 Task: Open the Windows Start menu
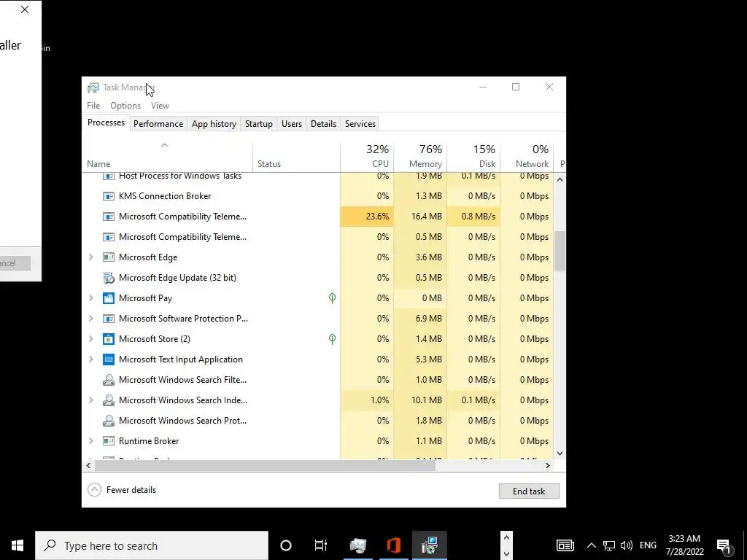click(x=18, y=545)
